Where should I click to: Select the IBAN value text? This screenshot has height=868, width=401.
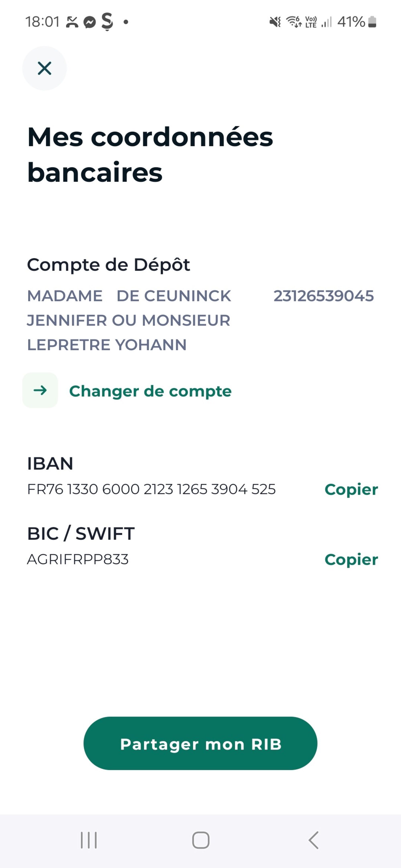coord(151,489)
